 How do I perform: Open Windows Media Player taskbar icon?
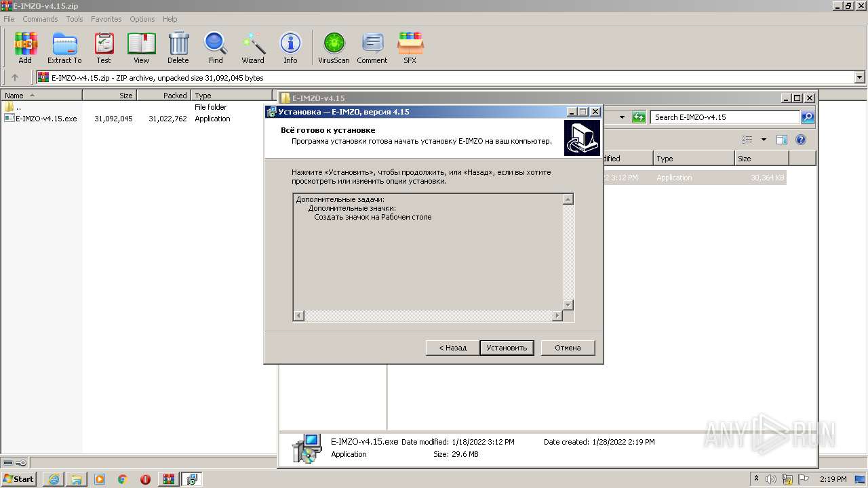tap(100, 479)
